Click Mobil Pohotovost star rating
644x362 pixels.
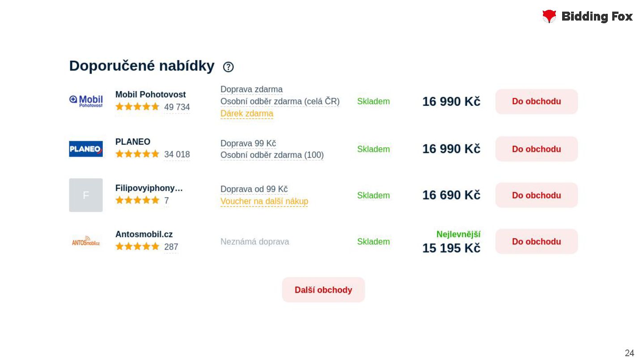[x=137, y=107]
